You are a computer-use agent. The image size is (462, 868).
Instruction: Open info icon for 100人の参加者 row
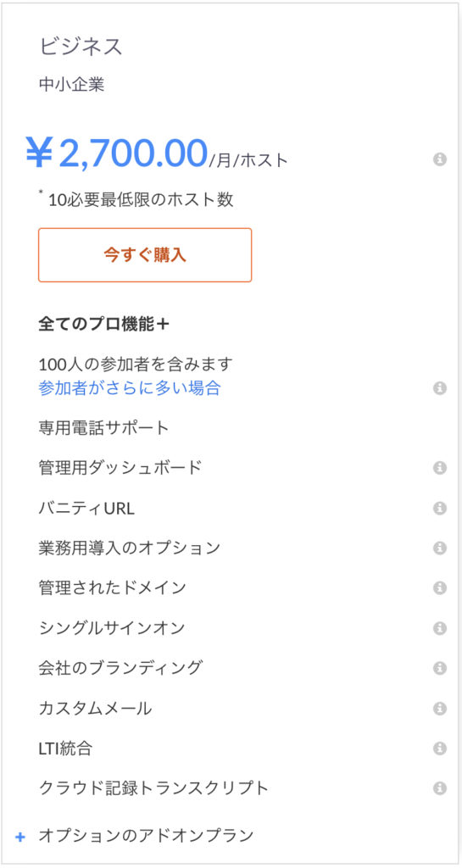click(440, 388)
